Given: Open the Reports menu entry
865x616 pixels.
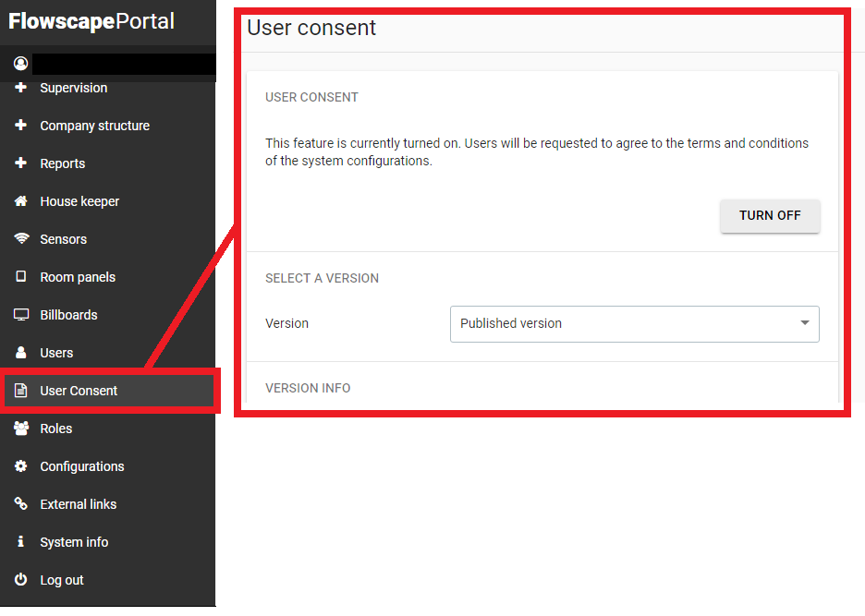Looking at the screenshot, I should [62, 163].
